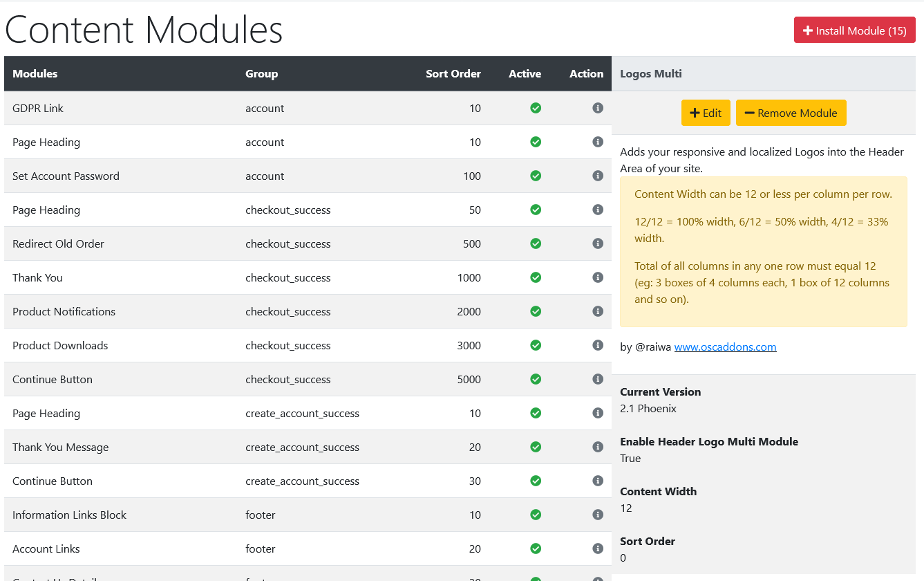924x581 pixels.
Task: Click the active checkmark for GDPR Link
Action: tap(536, 108)
